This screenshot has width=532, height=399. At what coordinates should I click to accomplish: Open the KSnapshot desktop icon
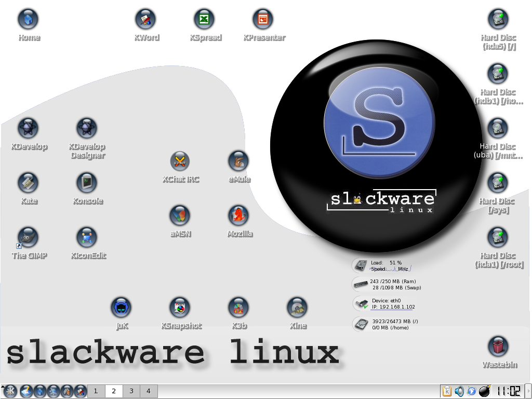(x=180, y=308)
